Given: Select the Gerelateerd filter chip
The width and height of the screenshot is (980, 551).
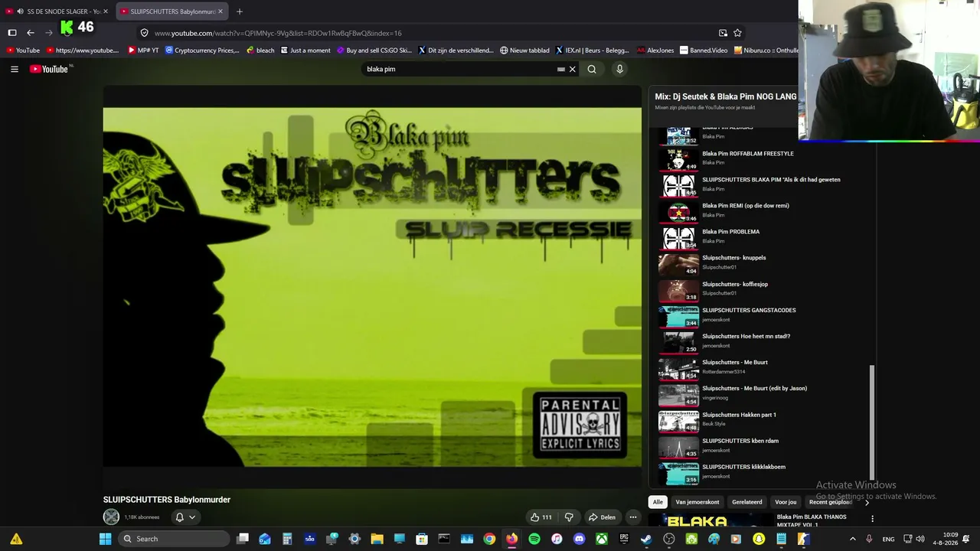Looking at the screenshot, I should point(746,502).
